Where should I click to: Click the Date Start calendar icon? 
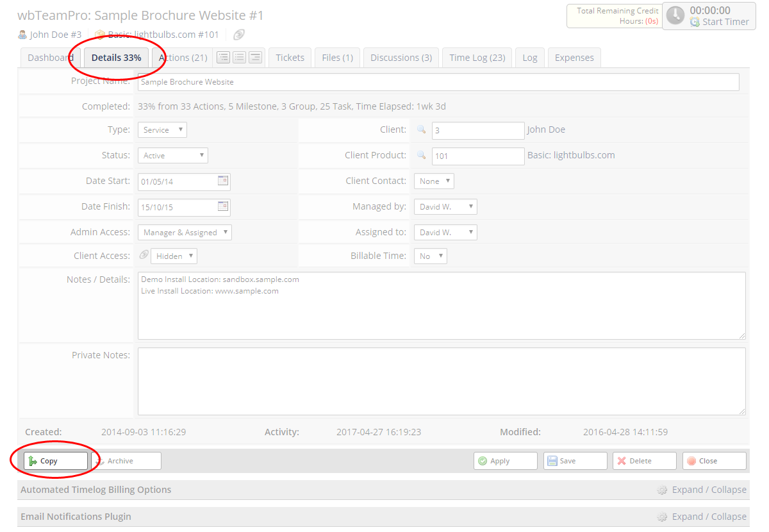223,181
